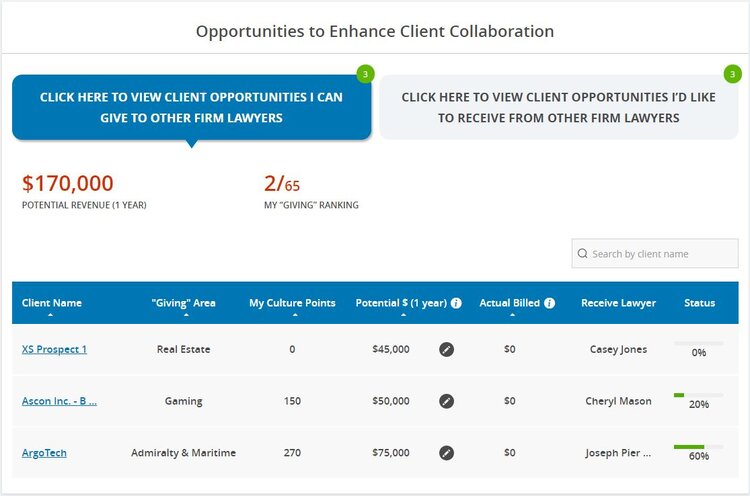Sort by My Culture Points column
Viewport: 750px width, 496px height.
tap(292, 303)
